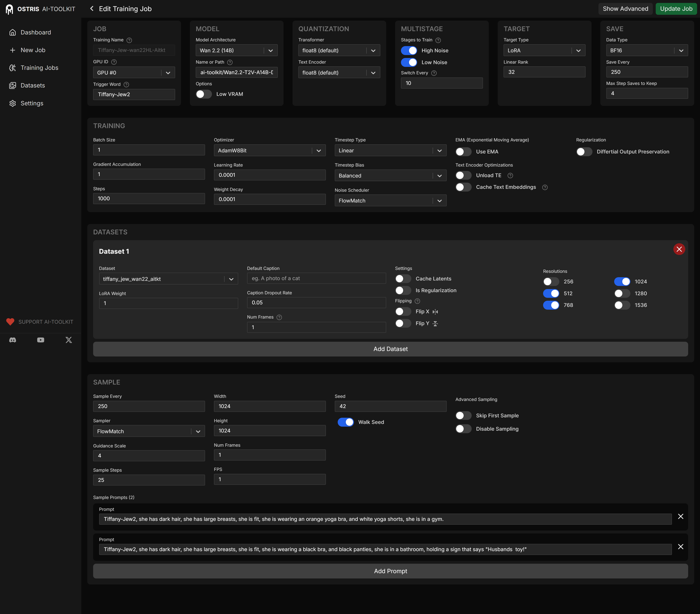This screenshot has width=700, height=614.
Task: Click the Learning Rate input field
Action: point(270,175)
